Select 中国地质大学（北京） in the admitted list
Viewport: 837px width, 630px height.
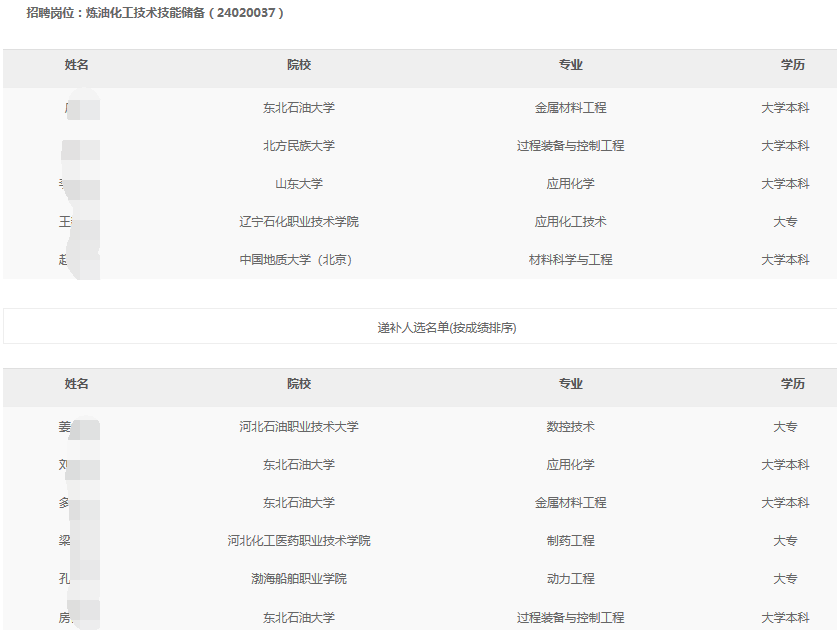pyautogui.click(x=297, y=259)
